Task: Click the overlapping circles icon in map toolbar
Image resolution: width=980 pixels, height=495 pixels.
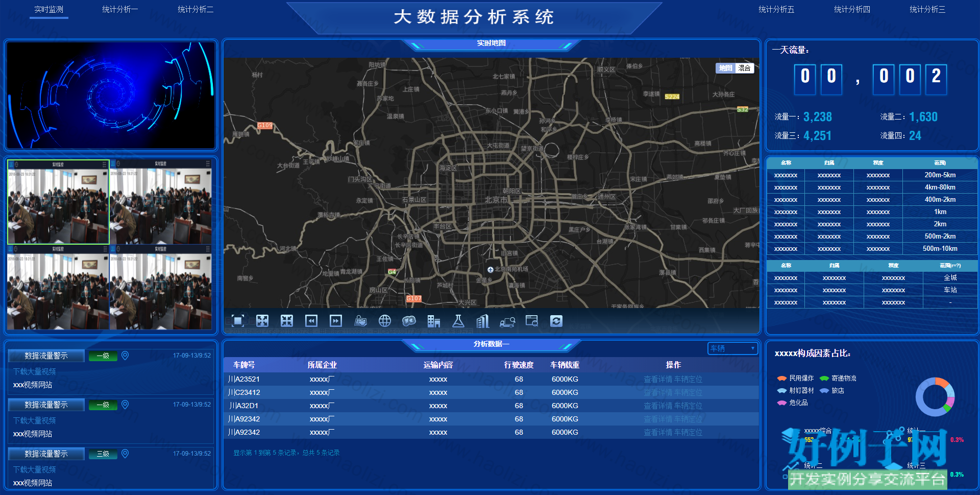Action: (409, 321)
